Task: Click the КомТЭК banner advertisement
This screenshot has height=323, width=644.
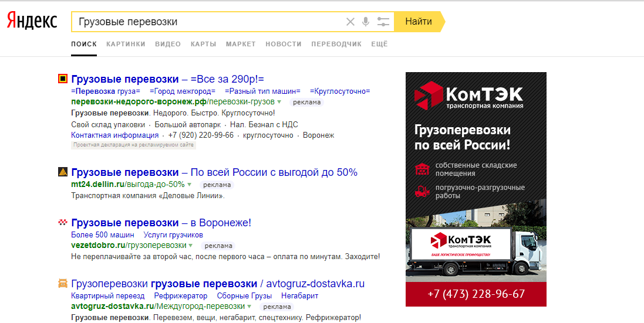Action: [476, 189]
